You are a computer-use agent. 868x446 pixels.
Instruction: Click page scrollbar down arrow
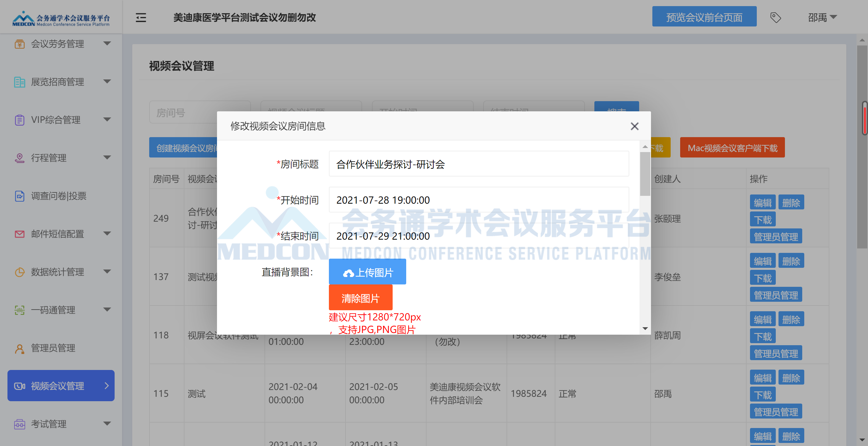click(862, 440)
